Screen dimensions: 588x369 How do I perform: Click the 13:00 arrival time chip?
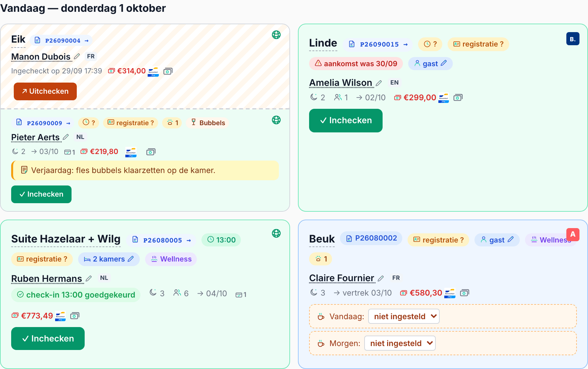(x=221, y=240)
